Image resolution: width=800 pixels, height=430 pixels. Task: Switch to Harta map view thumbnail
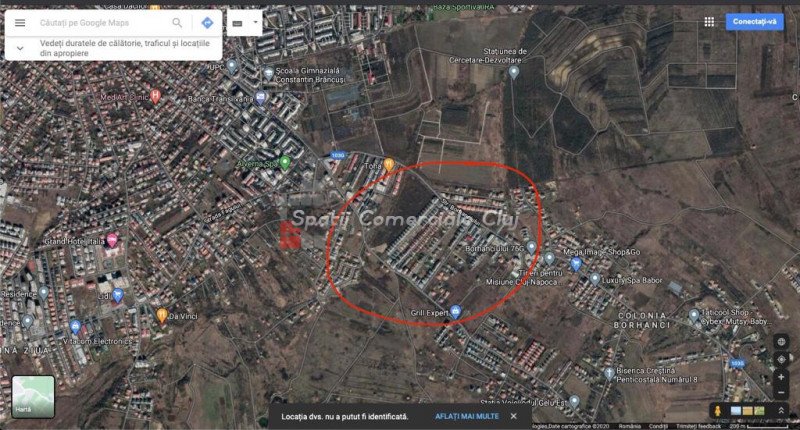tap(33, 397)
